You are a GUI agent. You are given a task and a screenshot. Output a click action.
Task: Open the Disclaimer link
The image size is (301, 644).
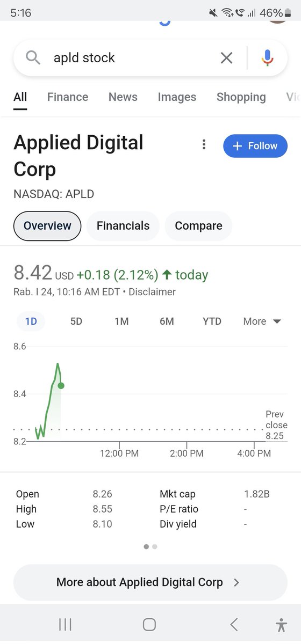152,292
